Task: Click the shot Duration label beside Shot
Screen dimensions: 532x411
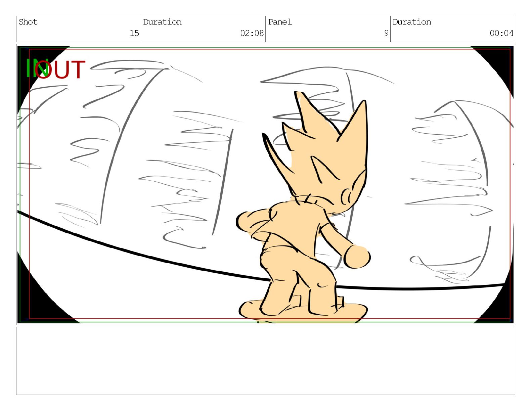Action: tap(162, 22)
